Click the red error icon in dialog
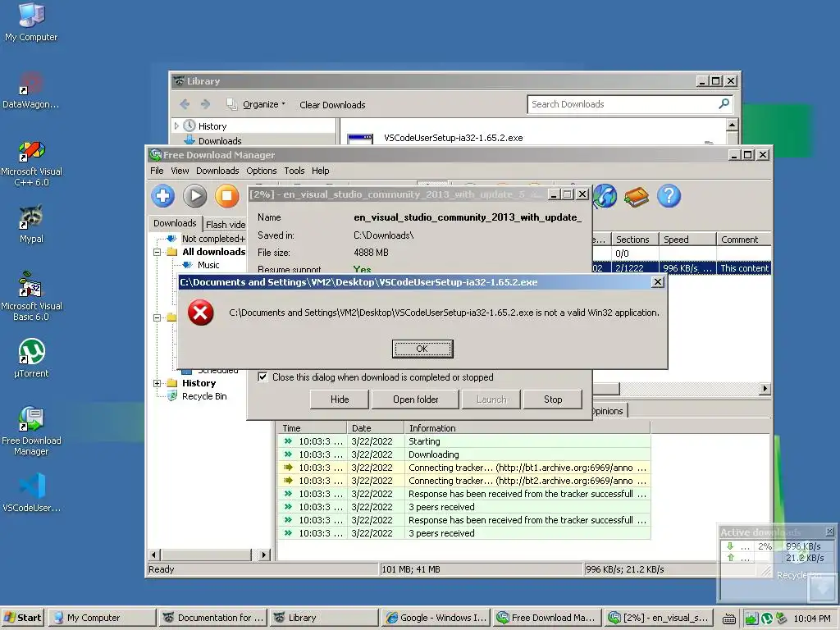 pyautogui.click(x=201, y=313)
